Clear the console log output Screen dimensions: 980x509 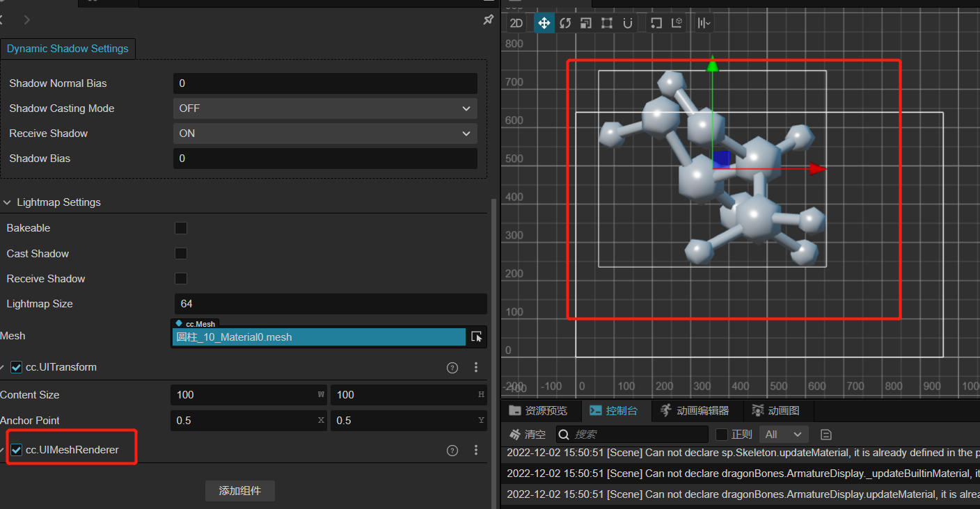pyautogui.click(x=527, y=434)
